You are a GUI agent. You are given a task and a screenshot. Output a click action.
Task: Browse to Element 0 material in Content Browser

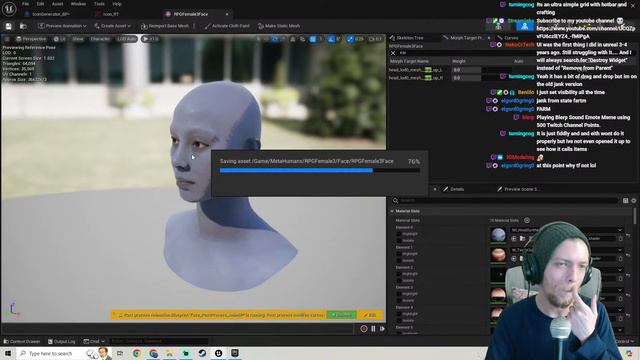(522, 238)
